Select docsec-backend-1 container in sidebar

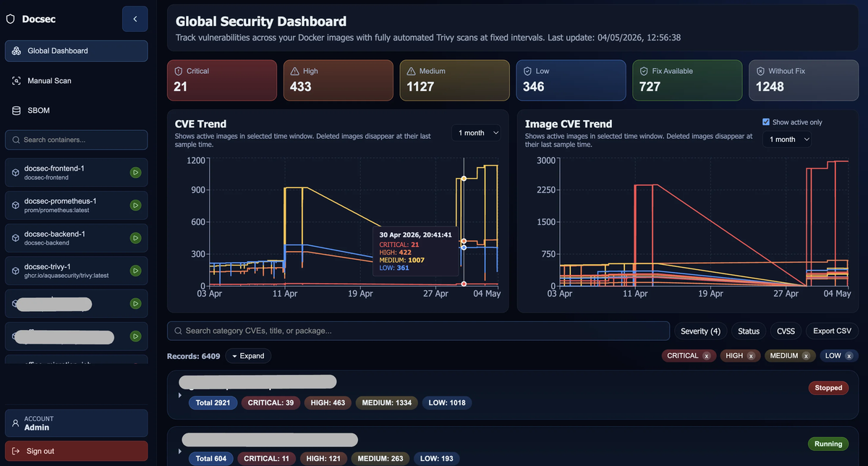point(76,238)
